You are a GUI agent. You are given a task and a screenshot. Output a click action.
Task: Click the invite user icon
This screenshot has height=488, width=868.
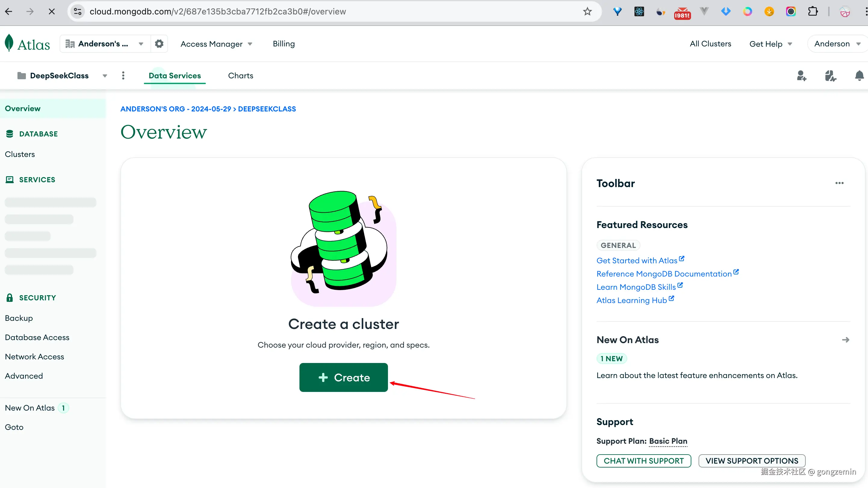[801, 76]
